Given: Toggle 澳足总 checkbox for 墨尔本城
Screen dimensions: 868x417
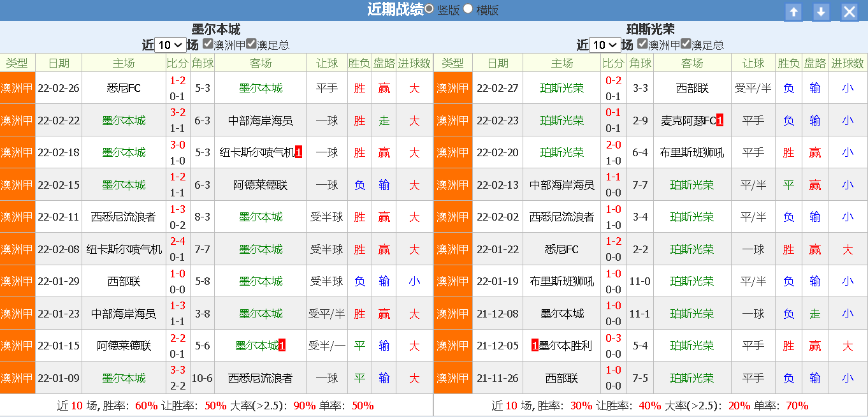Looking at the screenshot, I should 251,44.
